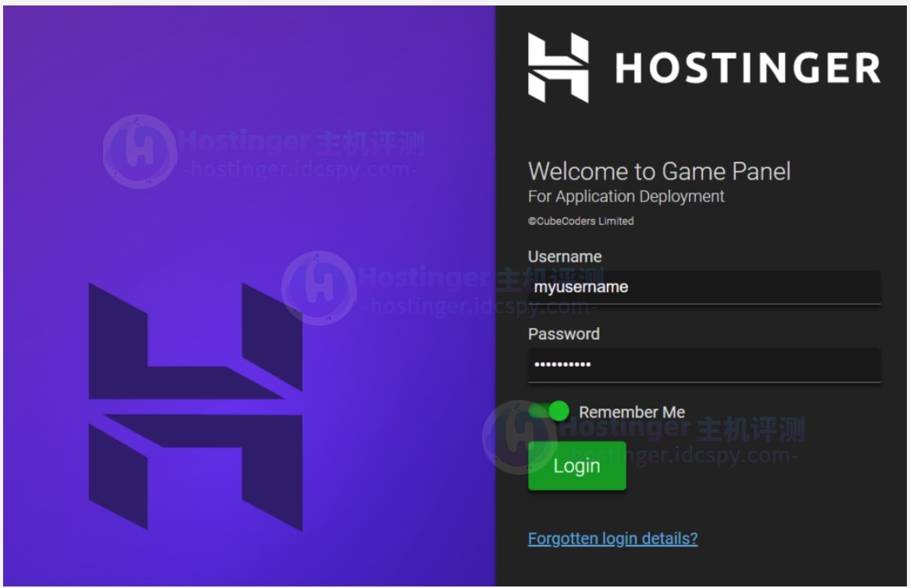Click the Username field label
Viewport: 910px width, 588px height.
[564, 257]
